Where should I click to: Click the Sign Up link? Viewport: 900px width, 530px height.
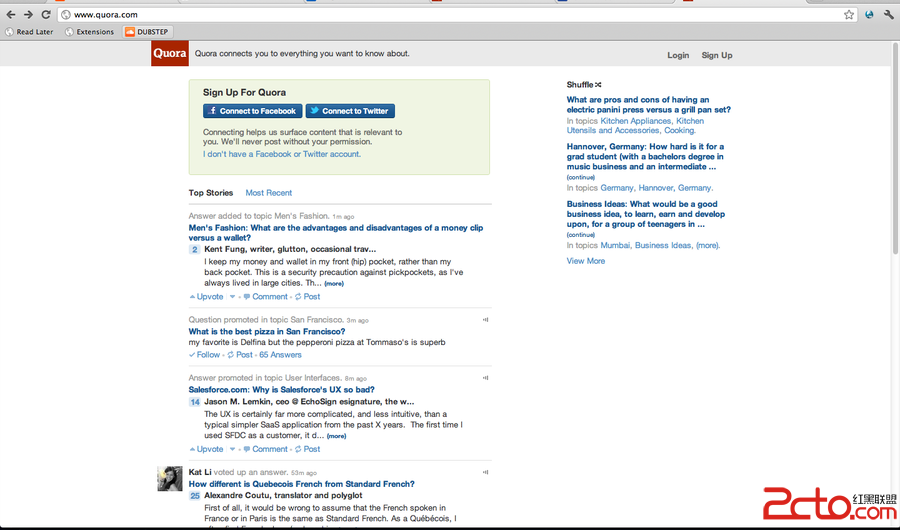(717, 55)
